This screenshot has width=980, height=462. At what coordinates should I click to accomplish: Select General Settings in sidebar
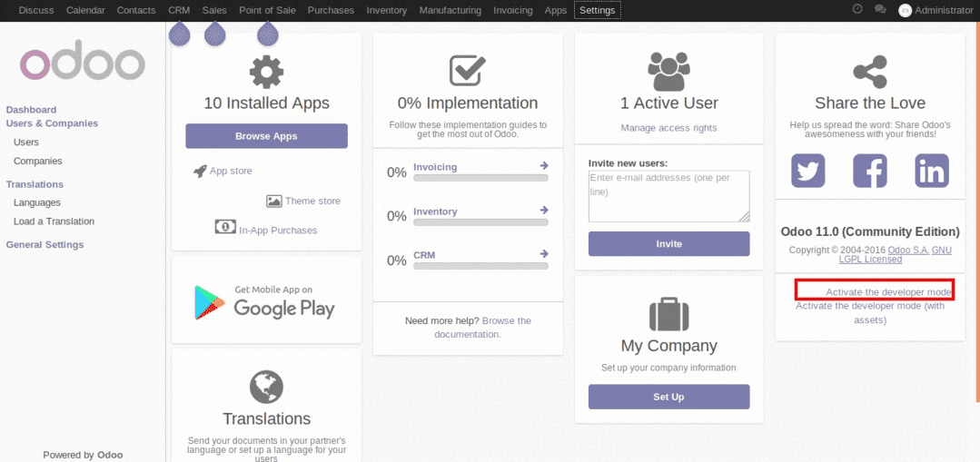[45, 245]
